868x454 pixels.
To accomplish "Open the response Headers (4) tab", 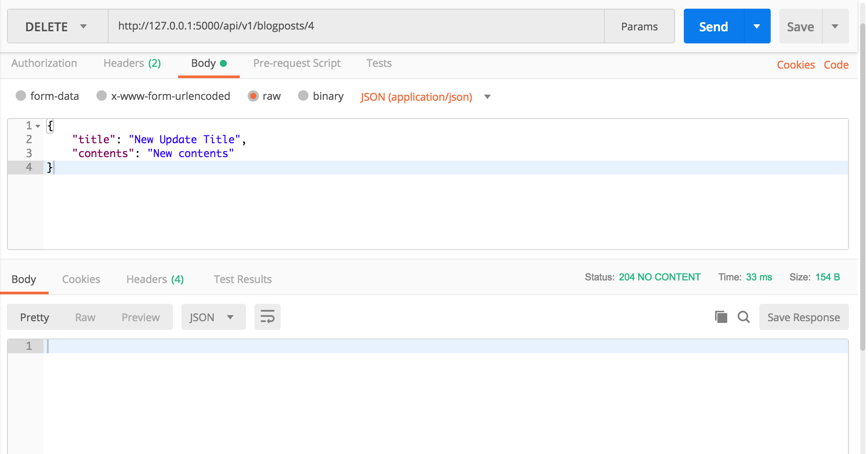I will [x=155, y=279].
